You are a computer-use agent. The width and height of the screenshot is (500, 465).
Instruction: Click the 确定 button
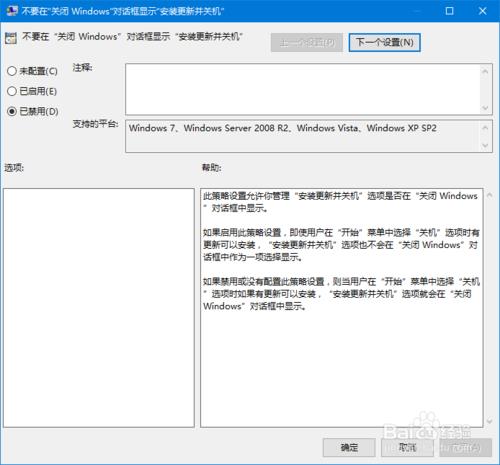pos(349,447)
